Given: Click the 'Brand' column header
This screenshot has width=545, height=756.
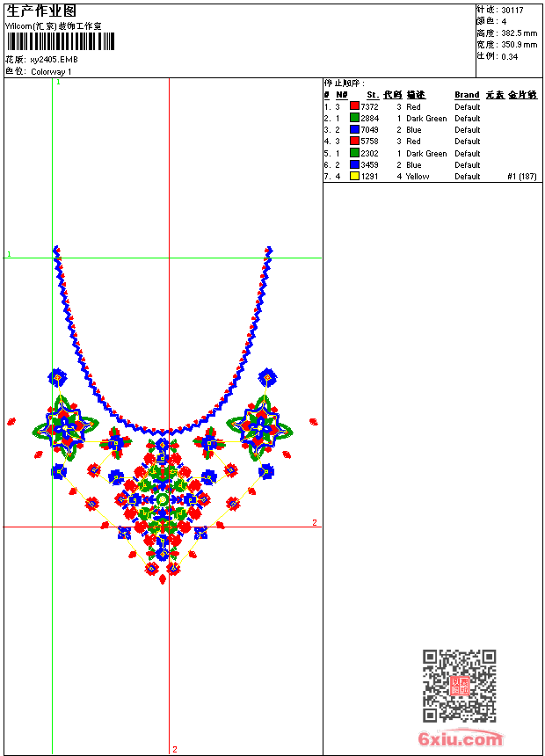Looking at the screenshot, I should click(x=467, y=95).
